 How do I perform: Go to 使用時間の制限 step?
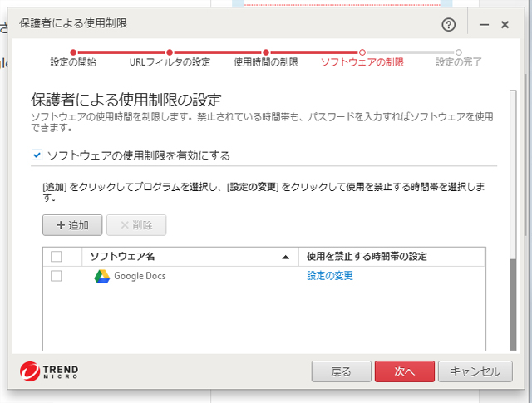(x=265, y=61)
